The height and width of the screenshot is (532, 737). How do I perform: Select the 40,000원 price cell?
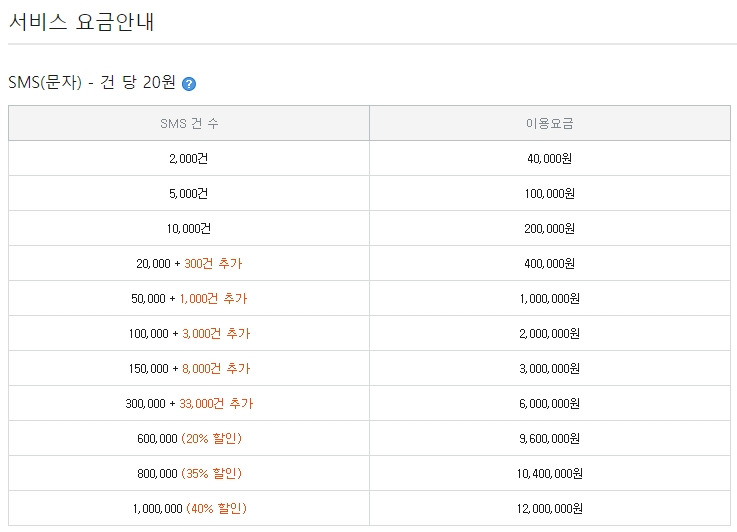549,158
